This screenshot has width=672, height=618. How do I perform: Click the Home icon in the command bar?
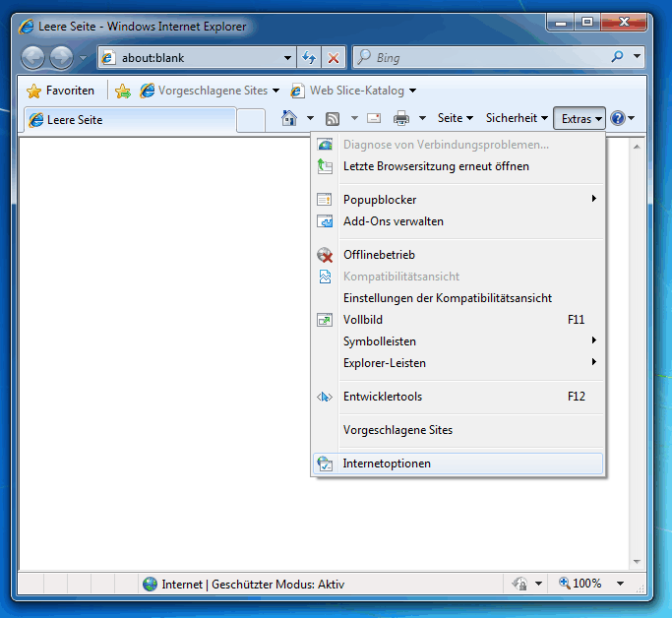[x=288, y=118]
